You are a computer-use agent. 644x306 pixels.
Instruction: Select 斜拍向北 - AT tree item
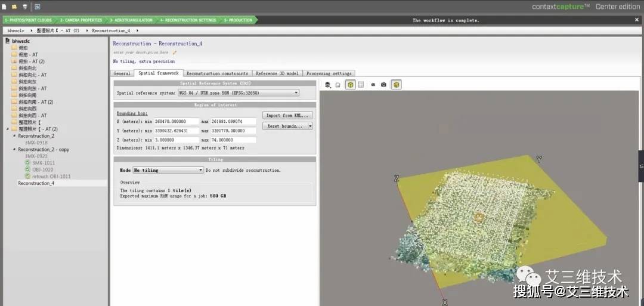[32, 75]
